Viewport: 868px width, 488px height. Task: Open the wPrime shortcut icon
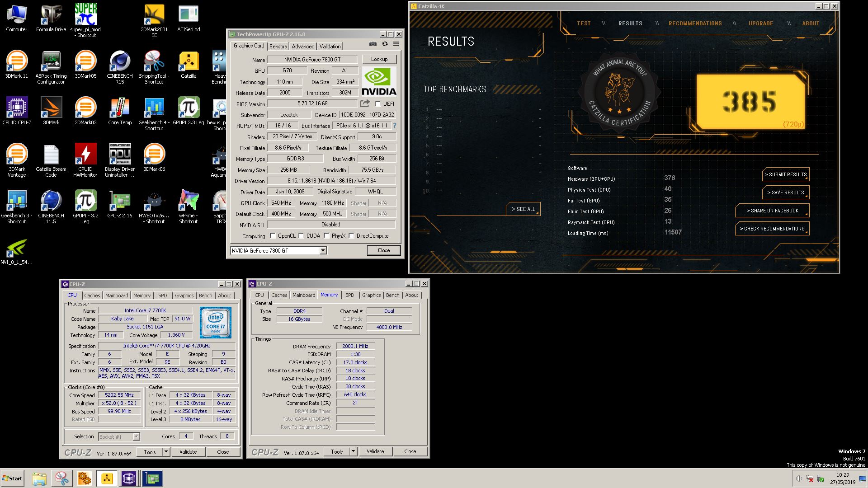(189, 206)
